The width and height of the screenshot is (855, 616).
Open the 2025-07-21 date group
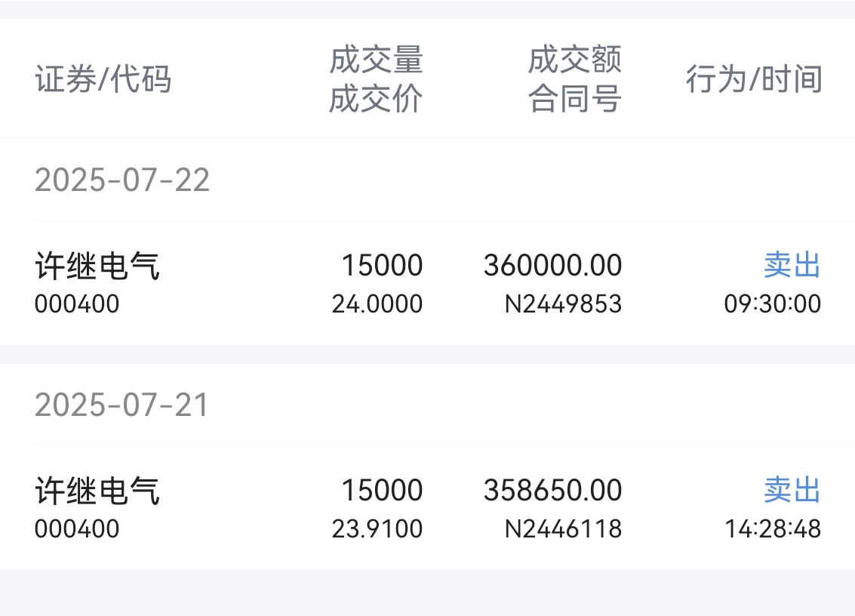coord(121,405)
